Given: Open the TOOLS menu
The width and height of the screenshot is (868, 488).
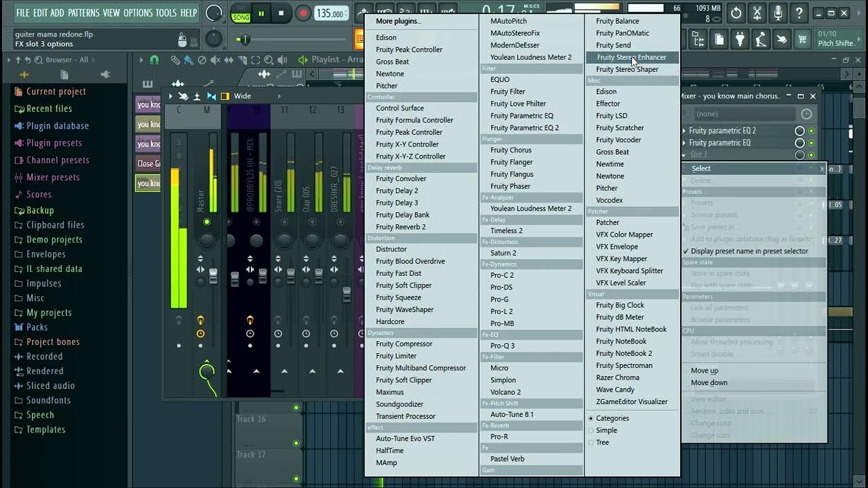Looking at the screenshot, I should (x=166, y=13).
